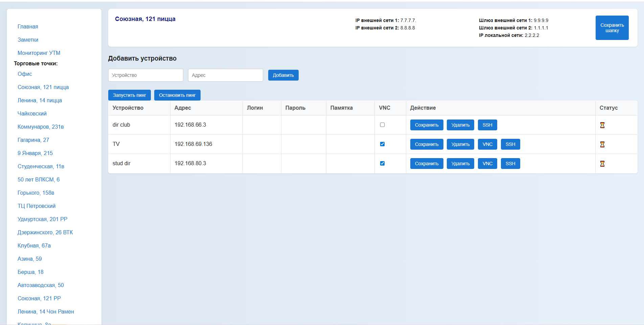
Task: Open SSH connection for dir club
Action: coord(487,125)
